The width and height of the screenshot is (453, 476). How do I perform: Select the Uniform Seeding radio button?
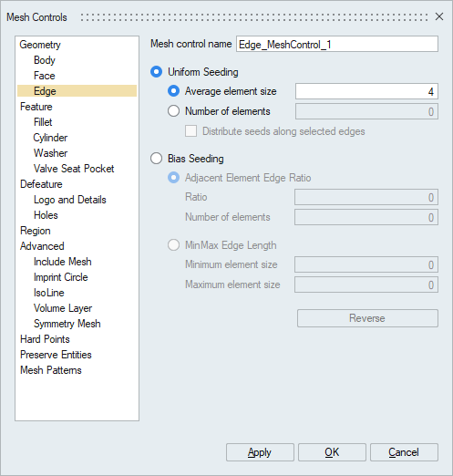click(x=156, y=72)
